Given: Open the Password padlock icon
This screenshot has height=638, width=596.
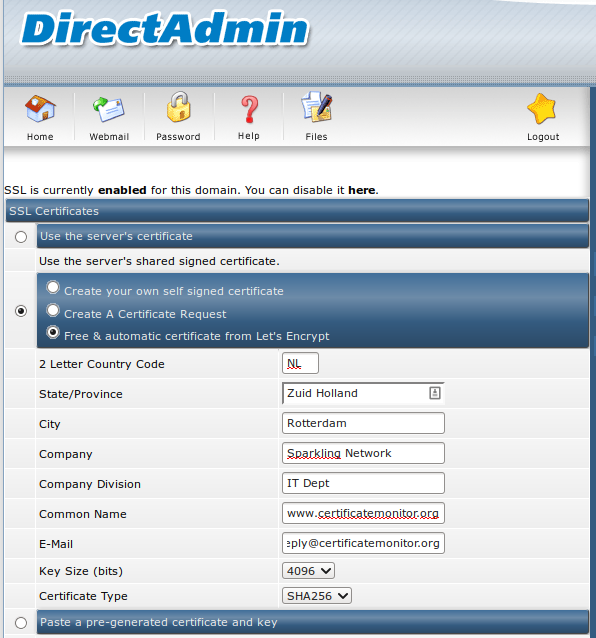Looking at the screenshot, I should (x=179, y=107).
